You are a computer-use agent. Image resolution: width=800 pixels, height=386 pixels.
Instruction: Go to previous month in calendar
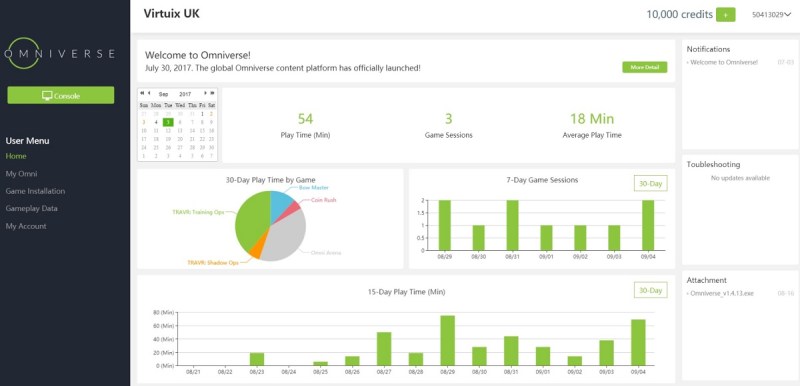(x=149, y=93)
